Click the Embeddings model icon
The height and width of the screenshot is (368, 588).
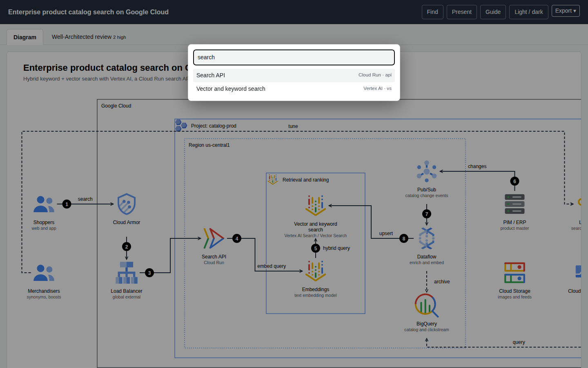[316, 271]
